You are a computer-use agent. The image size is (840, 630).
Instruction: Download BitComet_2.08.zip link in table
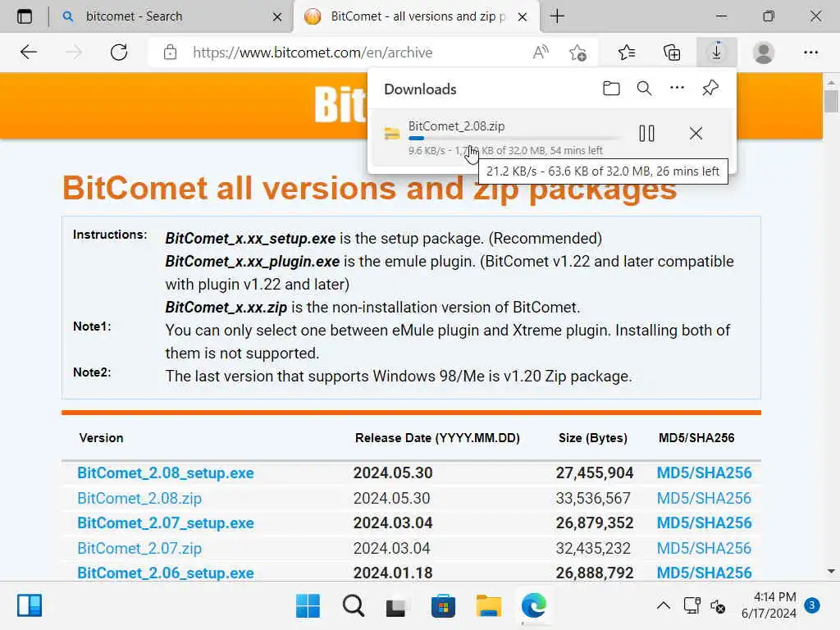(139, 498)
